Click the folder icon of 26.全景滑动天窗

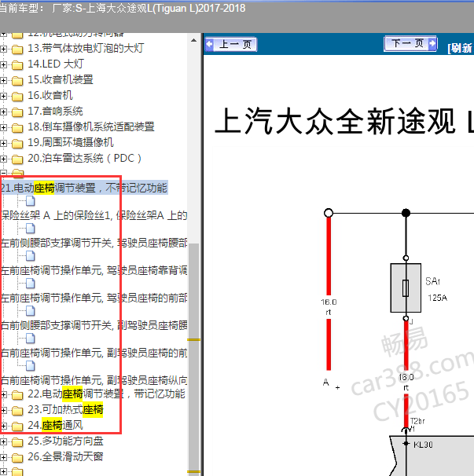point(17,457)
